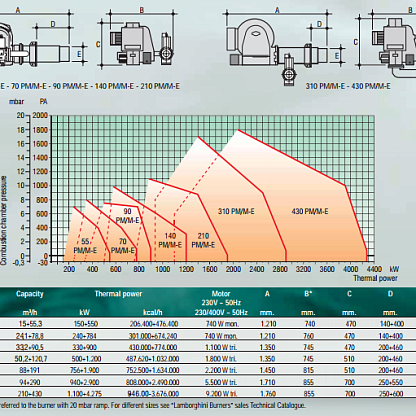
Task: Click the kcal/h cell '301.000÷674.240'
Action: 153,336
